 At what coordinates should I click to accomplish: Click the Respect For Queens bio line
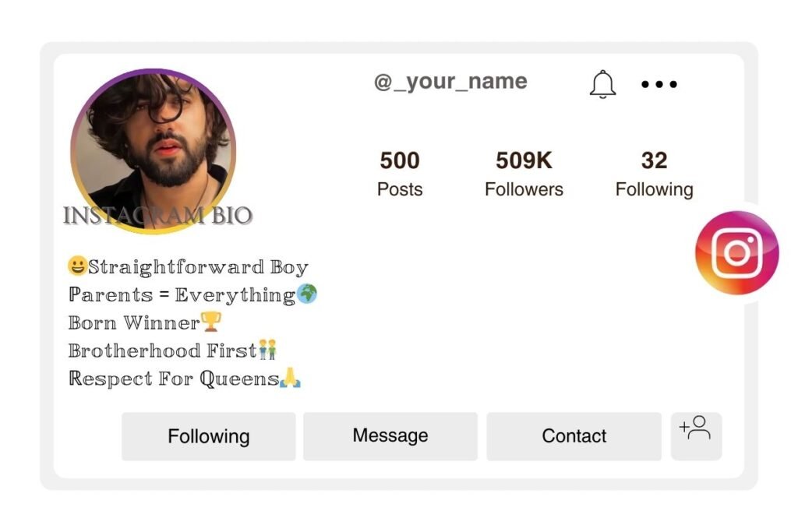click(171, 379)
